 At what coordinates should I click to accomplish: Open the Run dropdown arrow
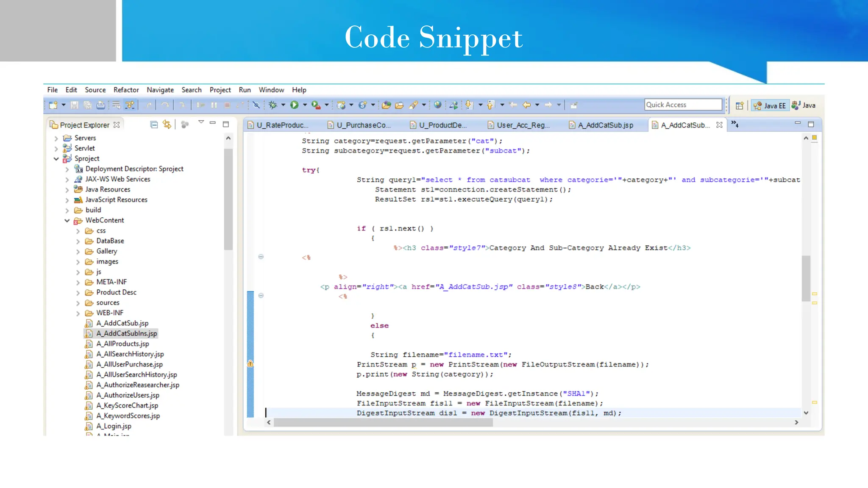click(x=305, y=105)
